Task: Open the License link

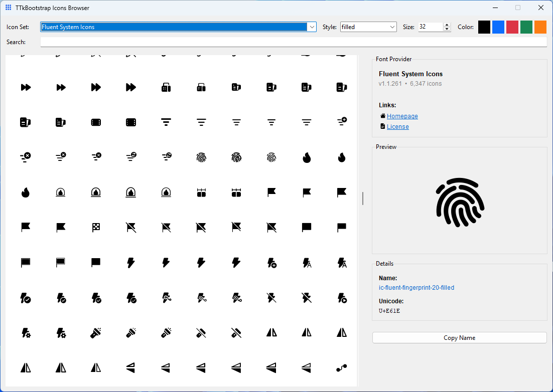Action: (397, 126)
